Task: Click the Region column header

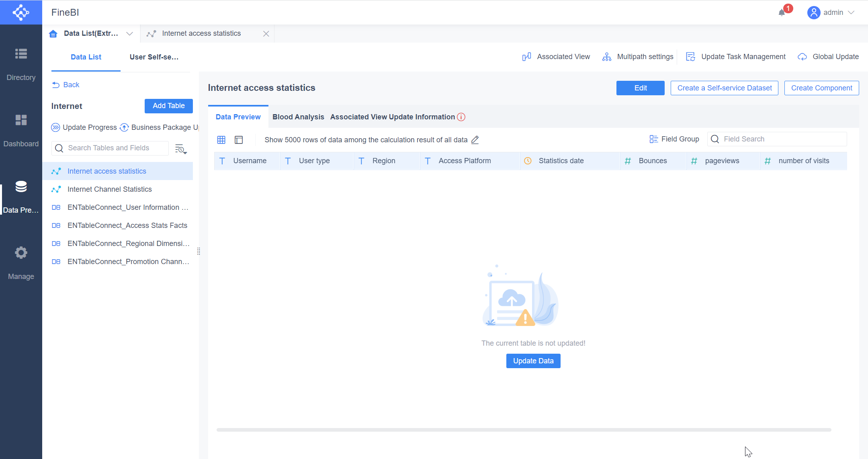Action: coord(387,161)
